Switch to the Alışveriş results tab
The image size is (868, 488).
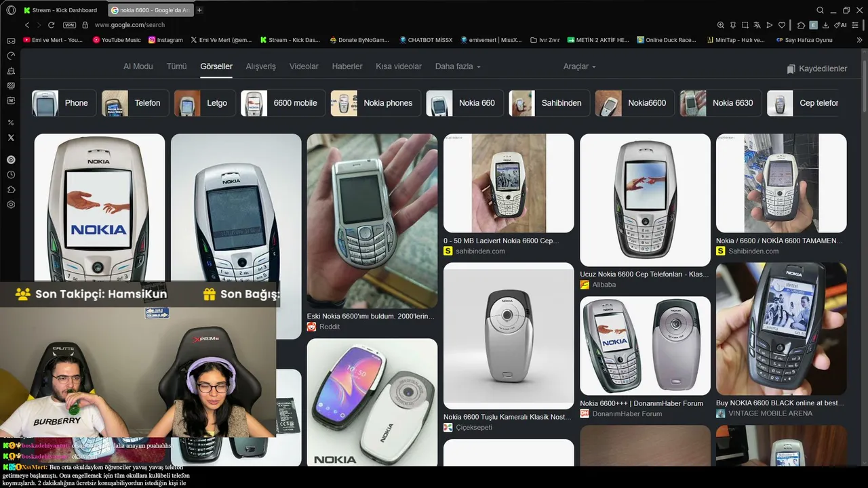click(x=260, y=66)
